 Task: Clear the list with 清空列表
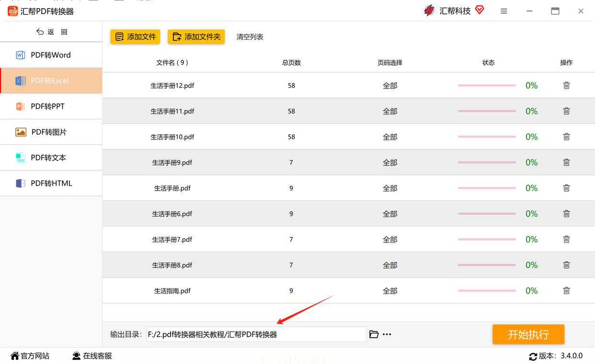tap(250, 37)
